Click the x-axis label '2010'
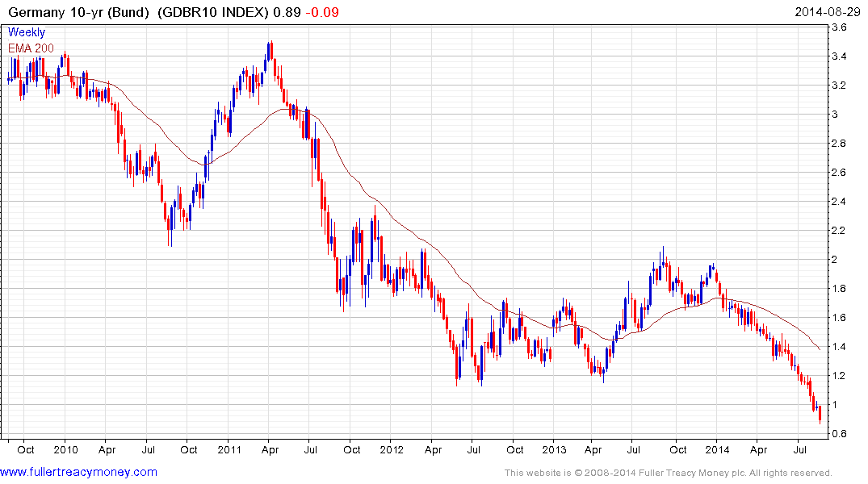Viewport: 868px width, 484px height. tap(66, 449)
